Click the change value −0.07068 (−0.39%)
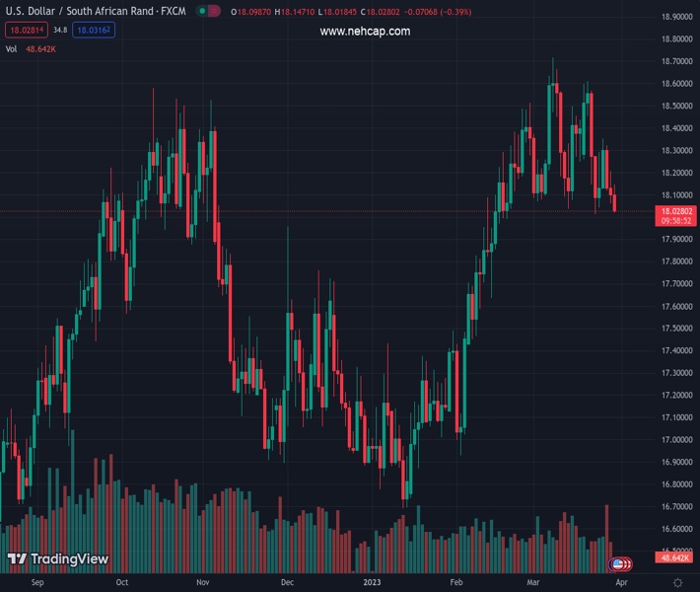 438,12
